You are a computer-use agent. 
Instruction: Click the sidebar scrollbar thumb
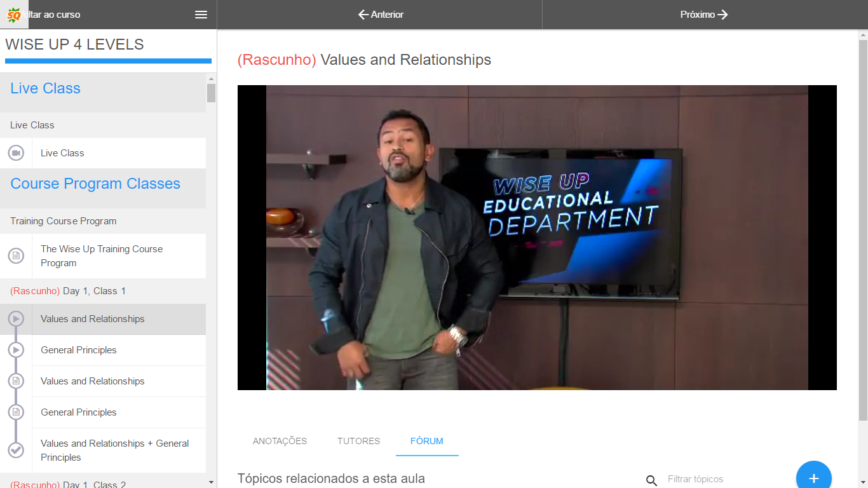point(211,93)
